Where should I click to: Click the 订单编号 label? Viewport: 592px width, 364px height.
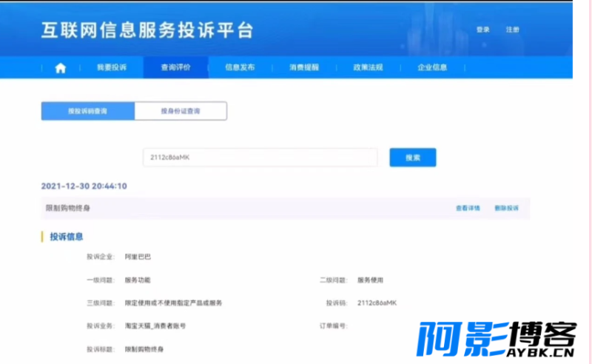[333, 326]
